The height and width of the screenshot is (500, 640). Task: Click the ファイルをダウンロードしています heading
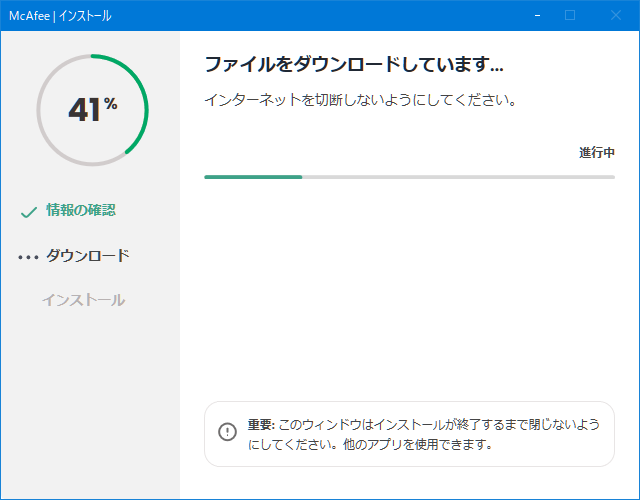(354, 64)
